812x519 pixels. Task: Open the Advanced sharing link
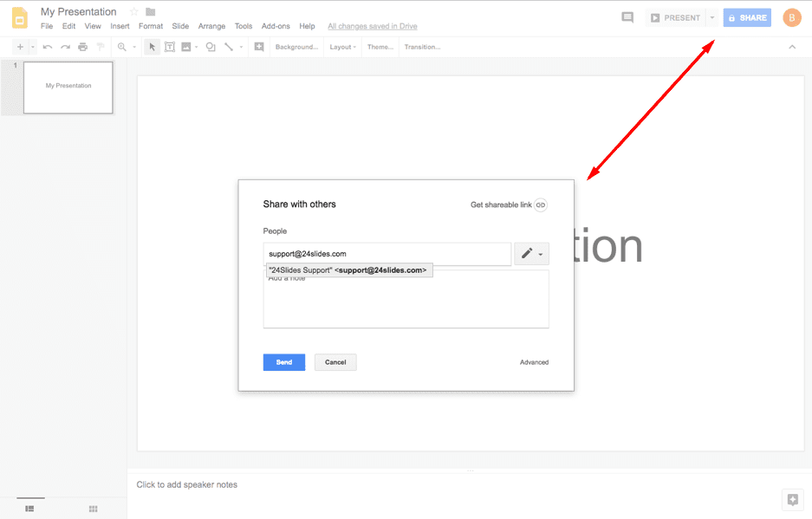point(534,362)
